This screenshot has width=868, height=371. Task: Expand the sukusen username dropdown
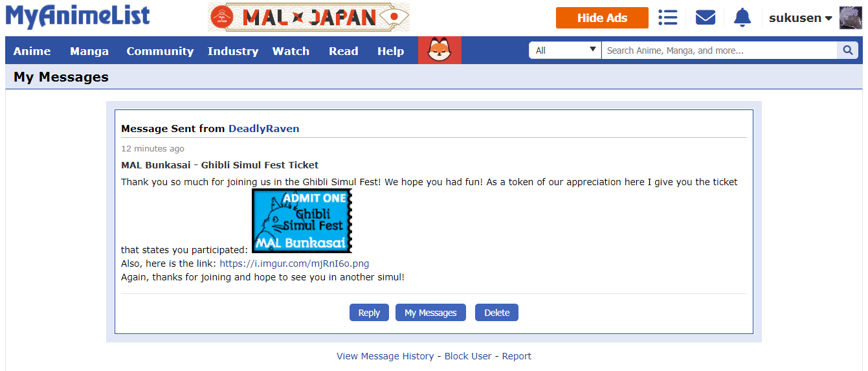coord(800,18)
